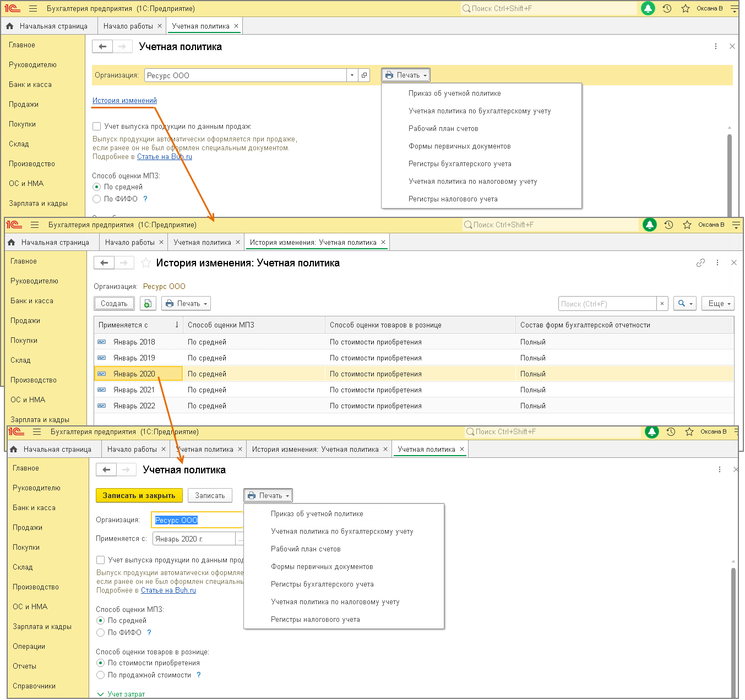Open history clock icon in top window

coord(667,9)
